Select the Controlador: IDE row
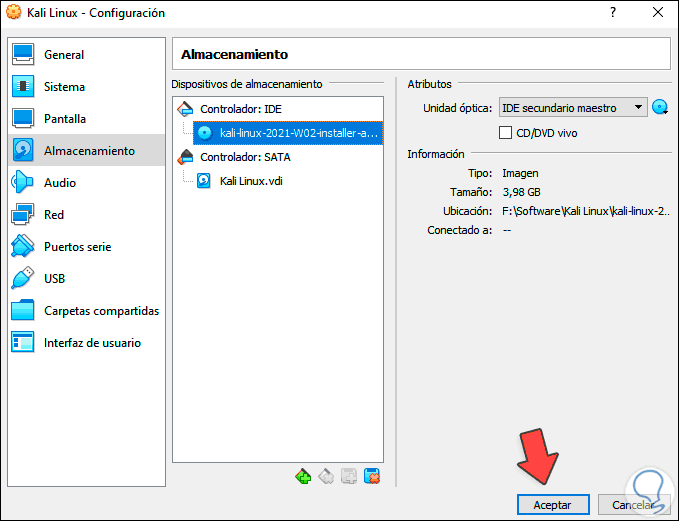The image size is (679, 521). point(278,109)
